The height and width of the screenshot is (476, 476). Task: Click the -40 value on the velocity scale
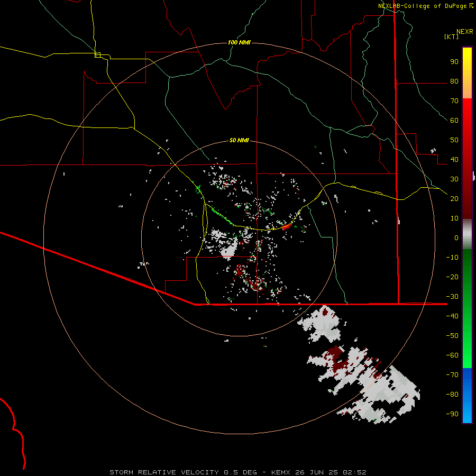pos(452,316)
